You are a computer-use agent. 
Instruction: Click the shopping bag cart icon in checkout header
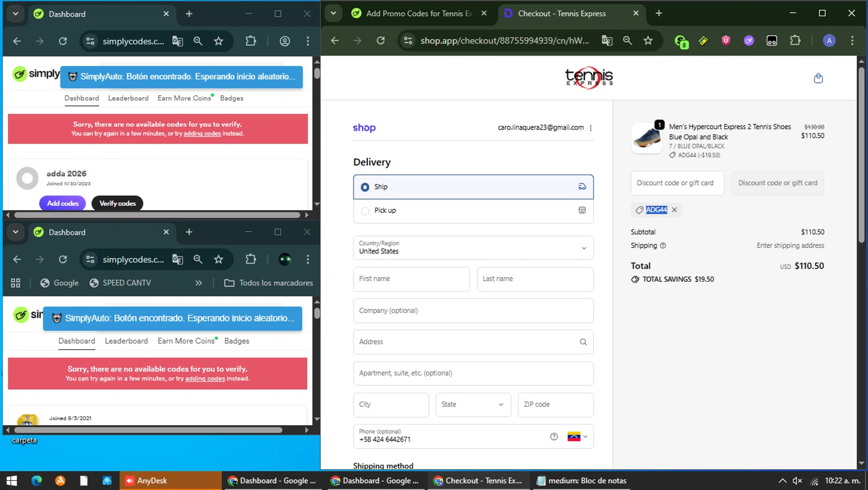pos(818,78)
